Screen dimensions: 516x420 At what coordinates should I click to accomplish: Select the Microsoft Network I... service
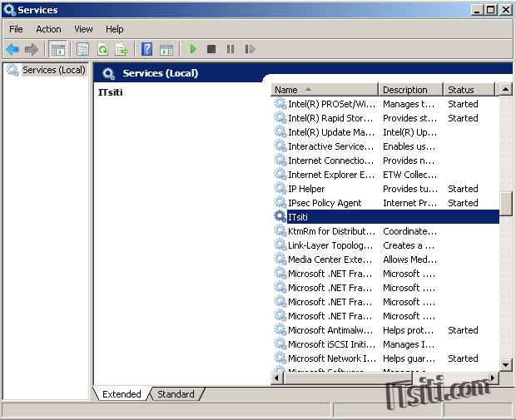[x=332, y=358]
